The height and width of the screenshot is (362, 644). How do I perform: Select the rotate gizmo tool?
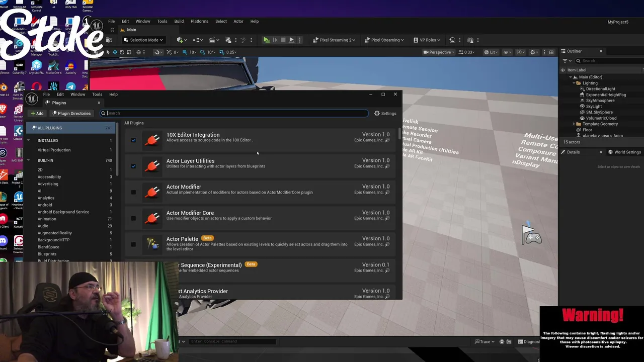coord(122,52)
